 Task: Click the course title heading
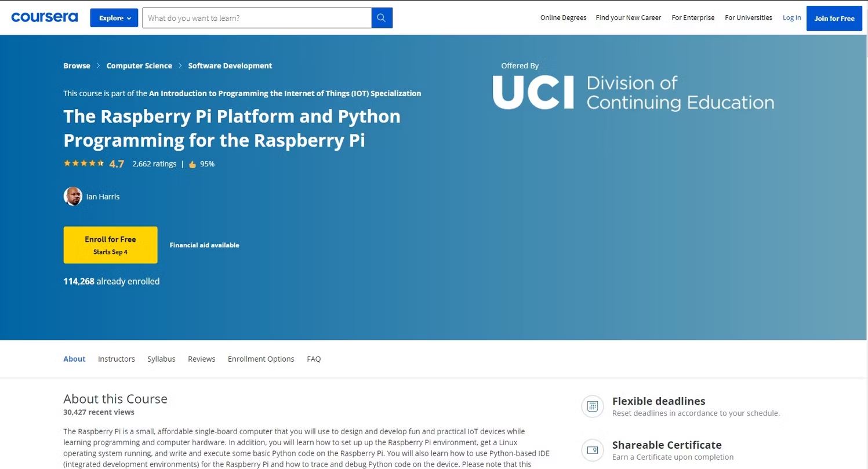232,128
